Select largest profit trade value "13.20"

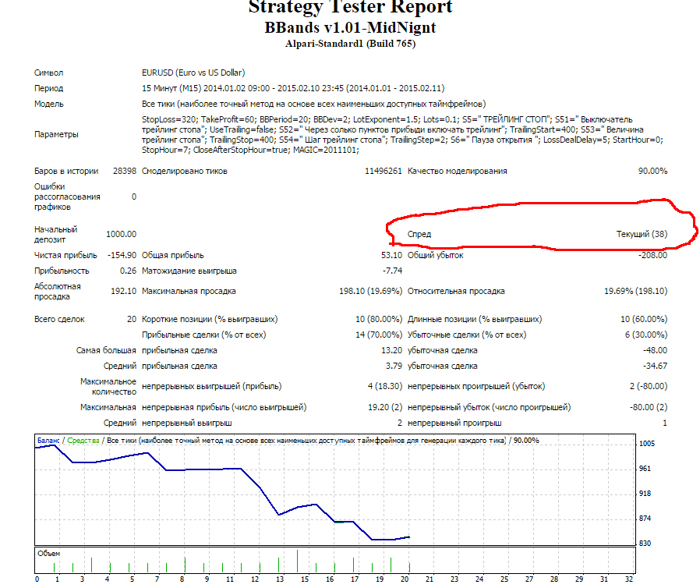[391, 350]
